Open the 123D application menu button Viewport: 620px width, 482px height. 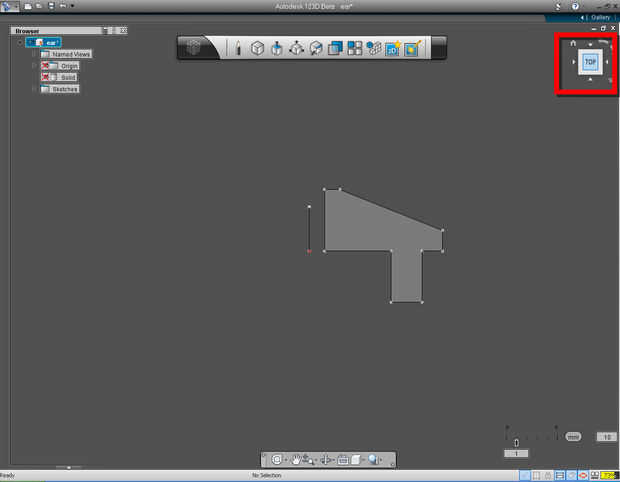pyautogui.click(x=8, y=6)
